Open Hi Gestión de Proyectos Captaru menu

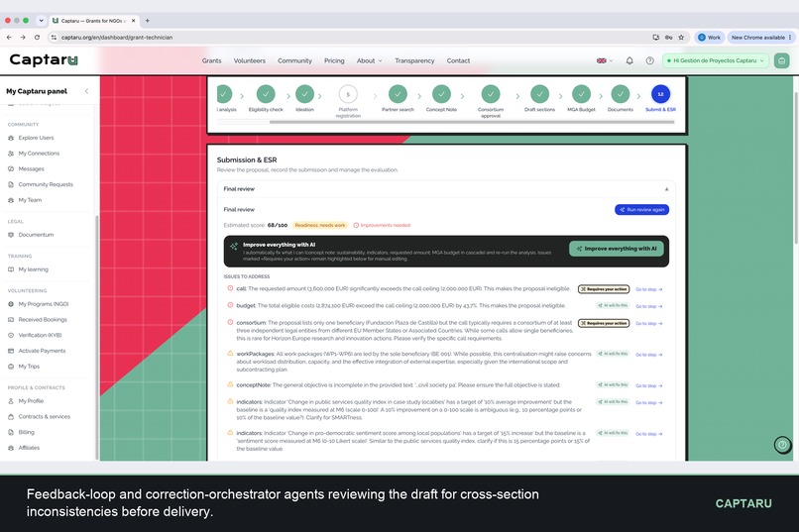click(x=715, y=60)
